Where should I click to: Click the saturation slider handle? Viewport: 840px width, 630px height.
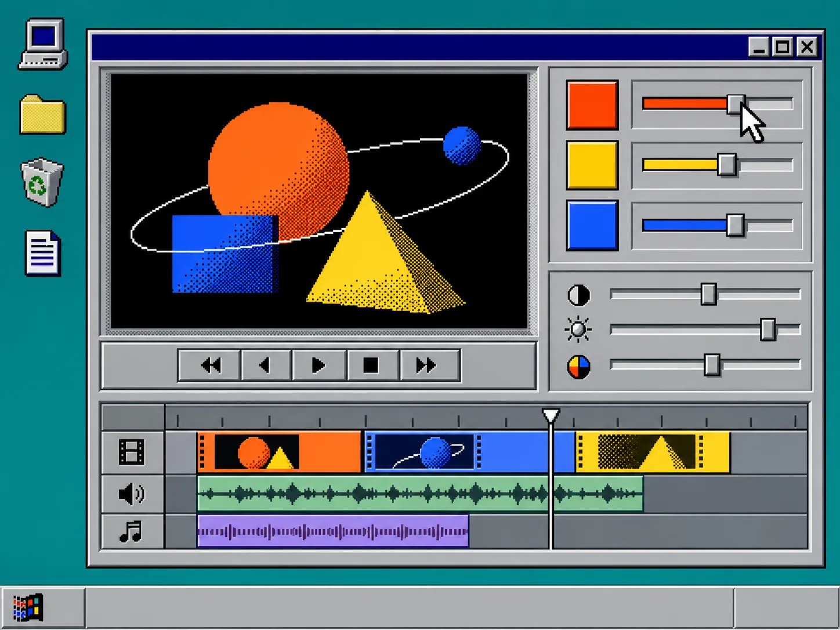click(712, 365)
